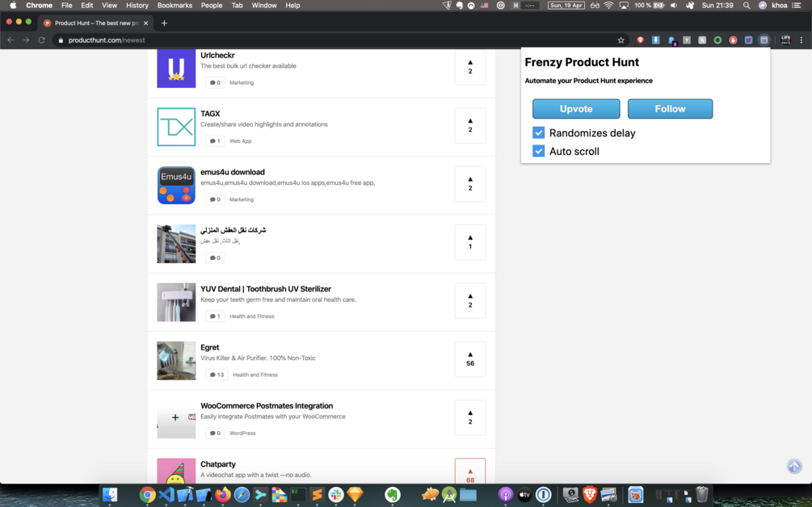Click the Frenzy cat extension icon

click(764, 40)
